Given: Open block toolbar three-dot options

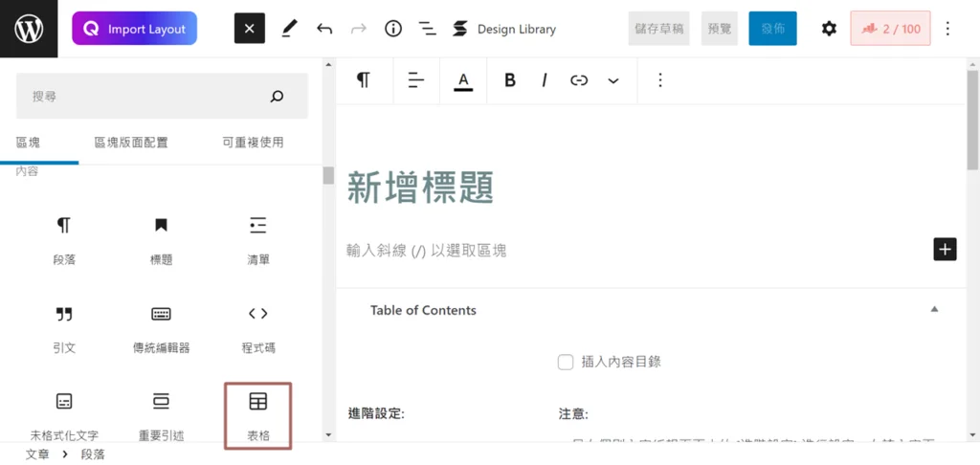Looking at the screenshot, I should 660,80.
